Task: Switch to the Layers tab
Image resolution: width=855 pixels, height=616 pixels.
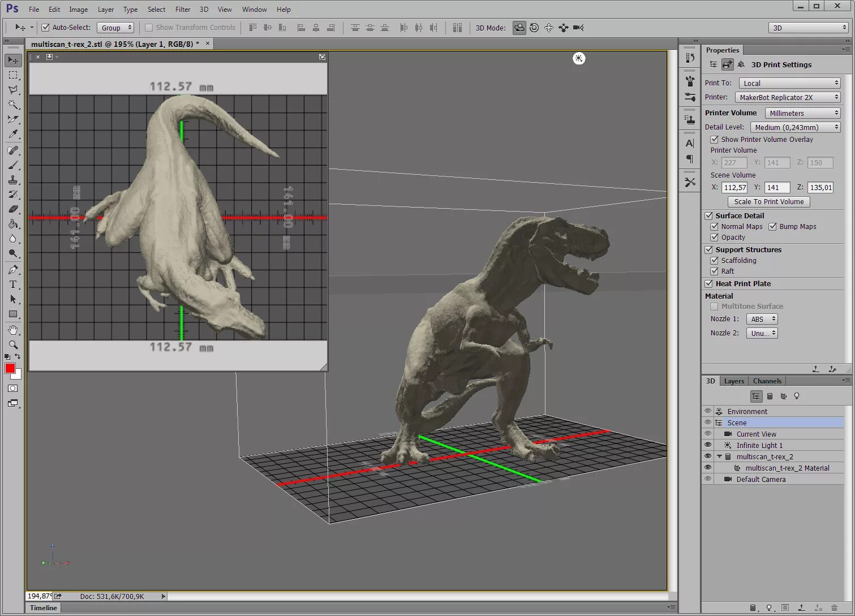Action: point(734,381)
